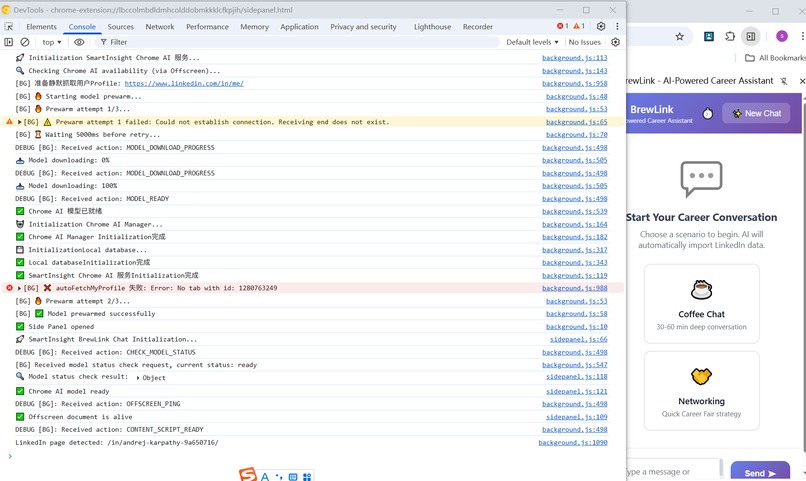Click the red error count badge
This screenshot has height=481, width=806.
pyautogui.click(x=562, y=26)
